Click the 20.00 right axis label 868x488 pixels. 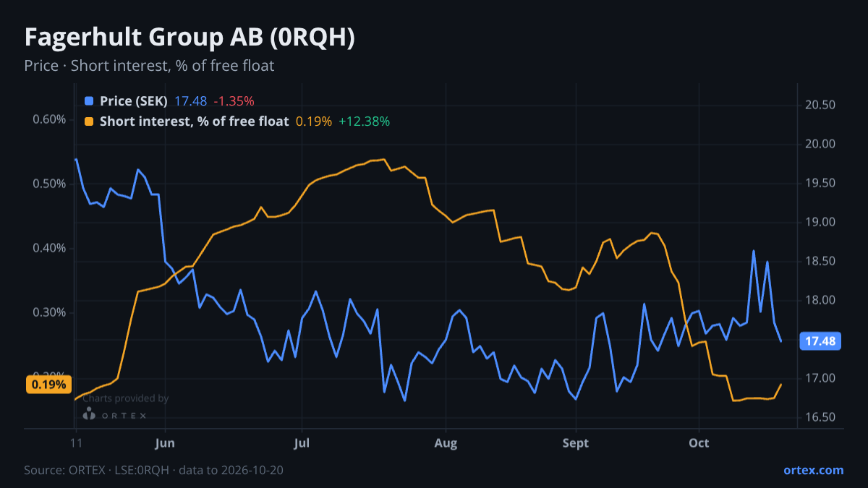(820, 144)
